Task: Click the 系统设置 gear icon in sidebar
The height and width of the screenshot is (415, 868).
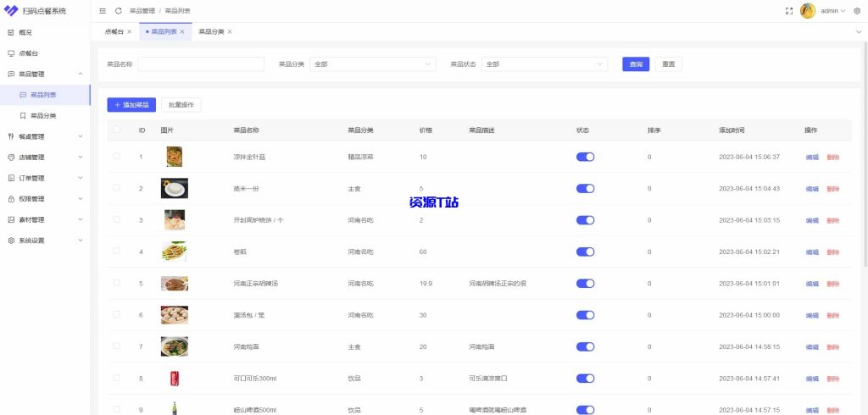Action: (x=11, y=241)
